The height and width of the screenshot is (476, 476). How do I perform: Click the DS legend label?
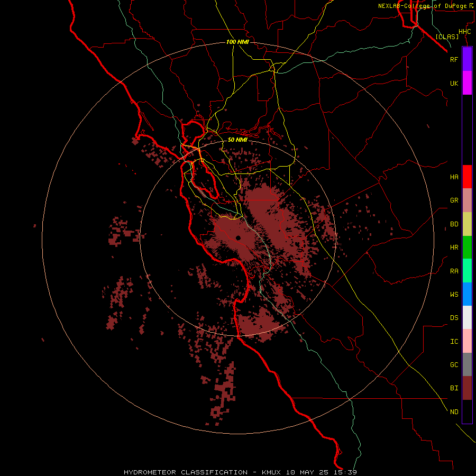tap(454, 318)
